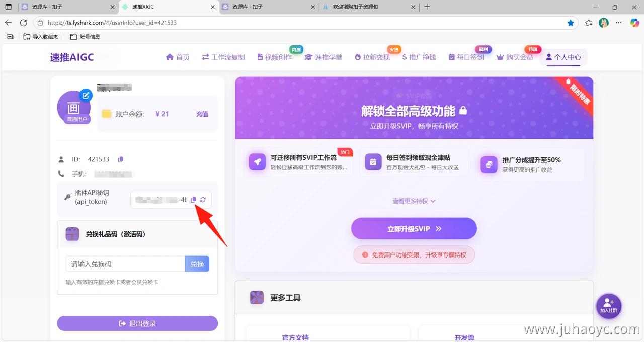
Task: Focus the 请输入兑换码 input field
Action: (x=125, y=264)
